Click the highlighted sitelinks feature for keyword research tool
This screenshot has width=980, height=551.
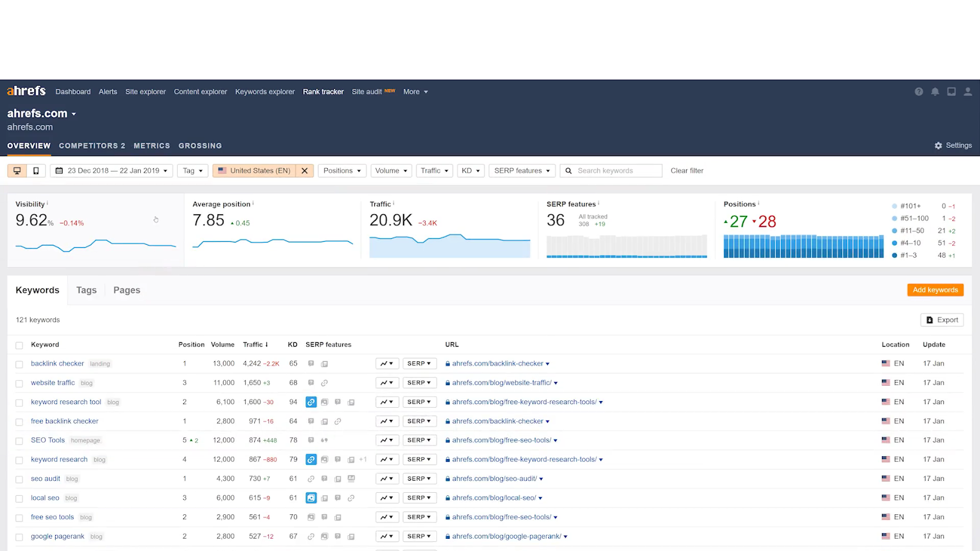[311, 402]
